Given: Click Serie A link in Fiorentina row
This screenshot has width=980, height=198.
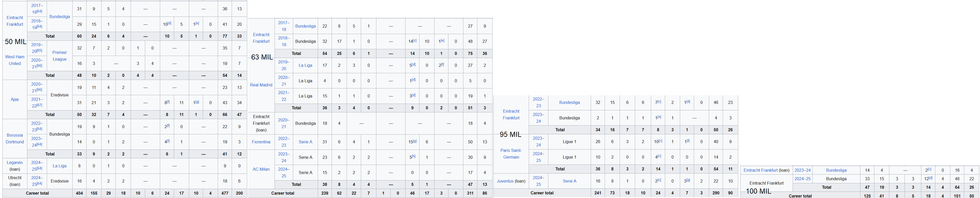Looking at the screenshot, I should pyautogui.click(x=306, y=142).
